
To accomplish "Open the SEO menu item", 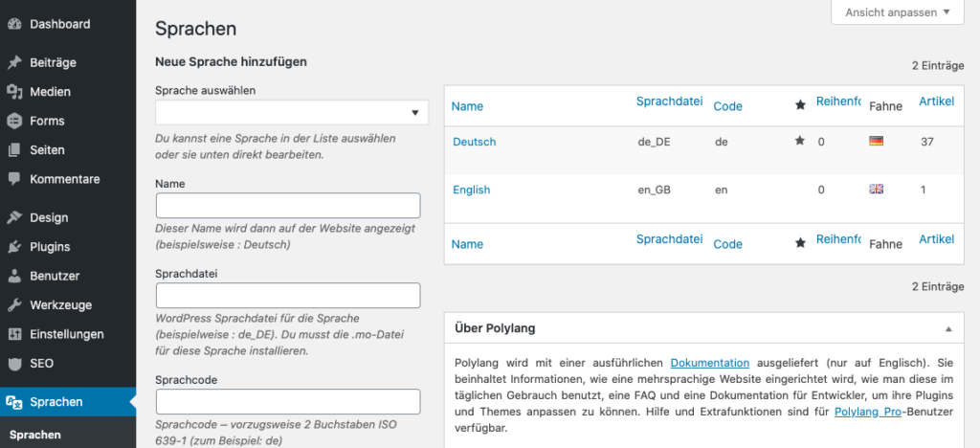I will click(41, 364).
